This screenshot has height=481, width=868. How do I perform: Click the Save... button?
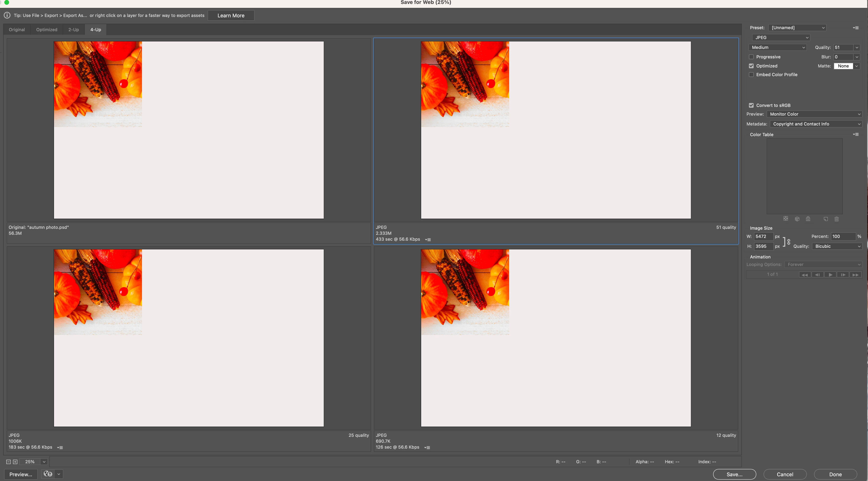point(734,474)
